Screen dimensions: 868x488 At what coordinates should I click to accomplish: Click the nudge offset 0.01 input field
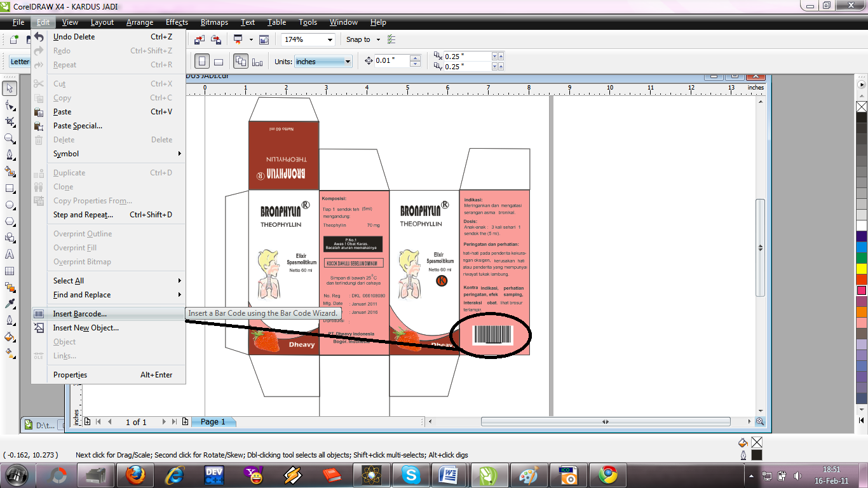click(x=392, y=61)
